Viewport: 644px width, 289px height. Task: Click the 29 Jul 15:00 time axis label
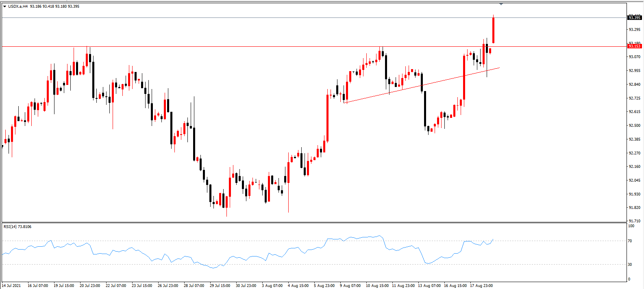220,285
